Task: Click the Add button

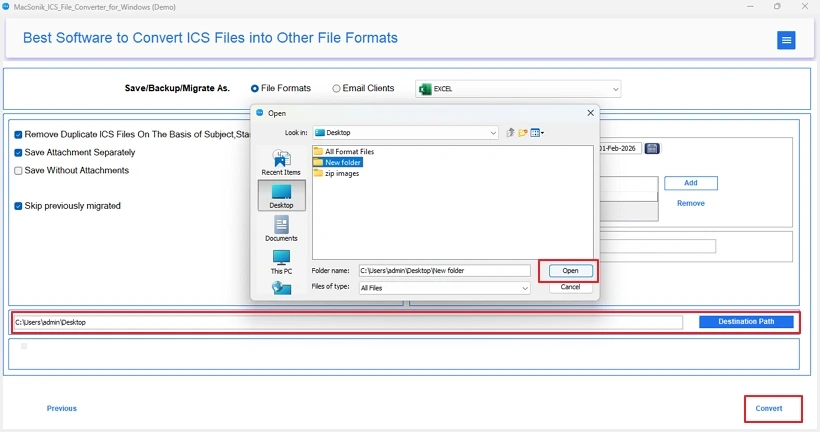Action: (x=691, y=183)
